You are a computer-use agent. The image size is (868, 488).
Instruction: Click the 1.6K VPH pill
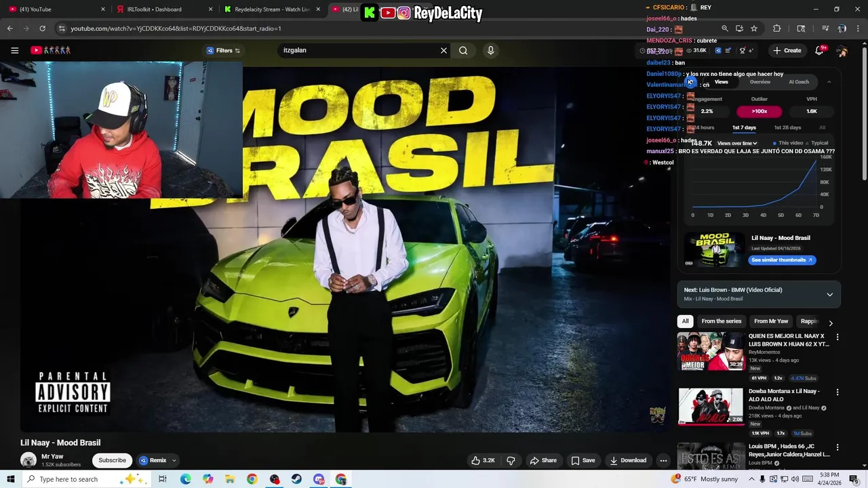pos(812,111)
